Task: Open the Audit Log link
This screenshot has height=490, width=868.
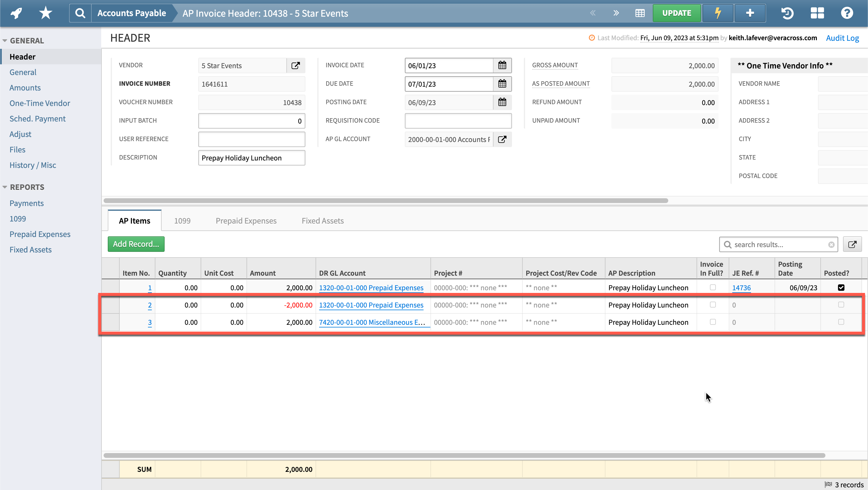Action: (842, 38)
